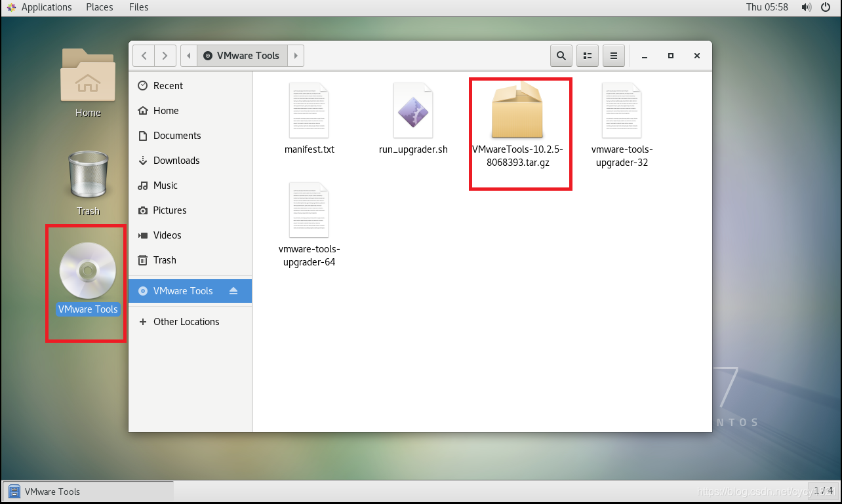
Task: Click the disc icon in the path bar
Action: (x=208, y=56)
